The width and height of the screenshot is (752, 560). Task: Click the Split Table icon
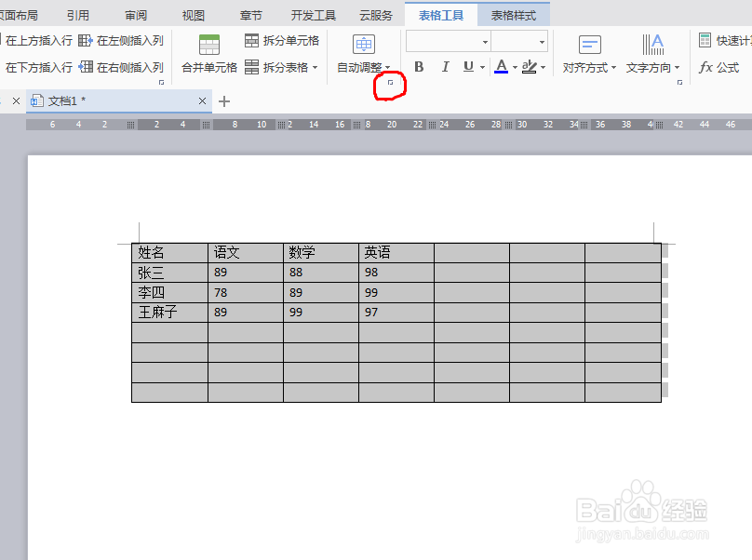point(252,67)
